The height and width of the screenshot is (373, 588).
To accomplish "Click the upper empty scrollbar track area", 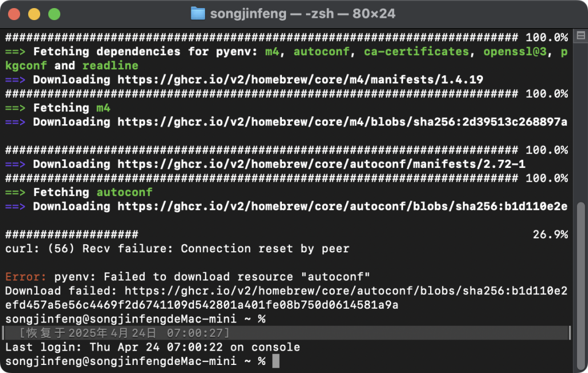I will 582,115.
